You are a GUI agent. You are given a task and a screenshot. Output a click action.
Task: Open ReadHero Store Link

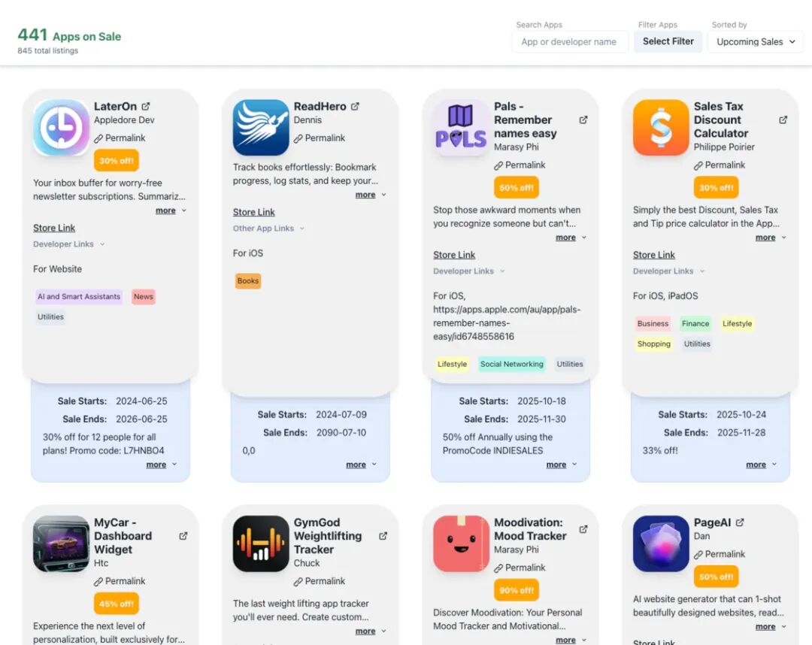(x=254, y=212)
